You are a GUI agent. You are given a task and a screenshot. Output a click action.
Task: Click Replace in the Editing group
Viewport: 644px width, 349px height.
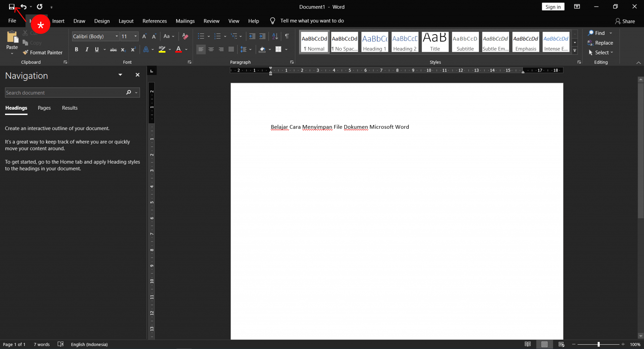[x=600, y=43]
